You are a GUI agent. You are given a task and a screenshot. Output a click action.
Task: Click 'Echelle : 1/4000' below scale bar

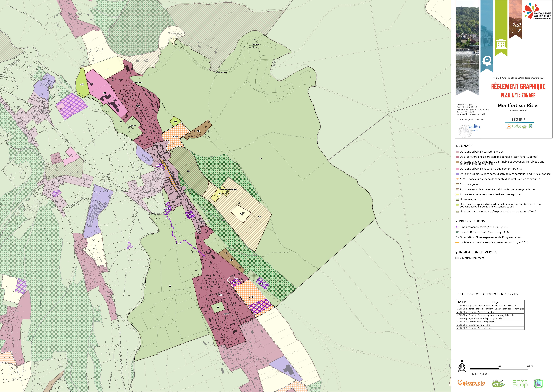tap(479, 374)
